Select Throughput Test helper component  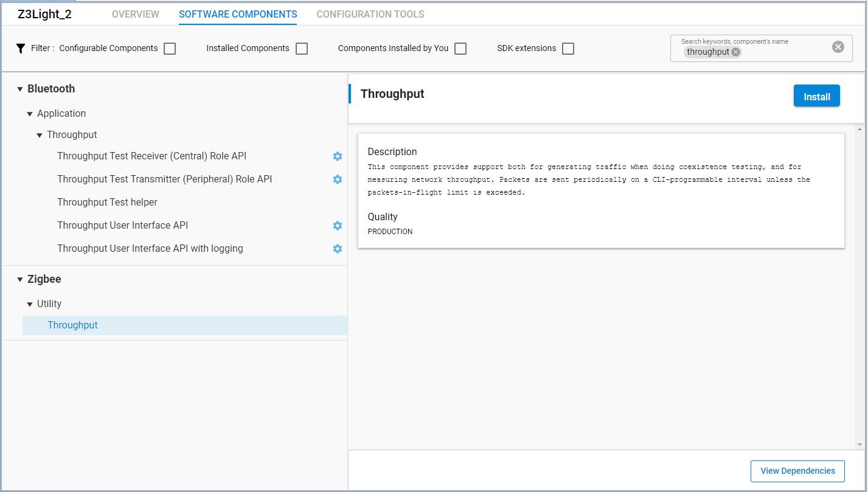[x=107, y=203]
